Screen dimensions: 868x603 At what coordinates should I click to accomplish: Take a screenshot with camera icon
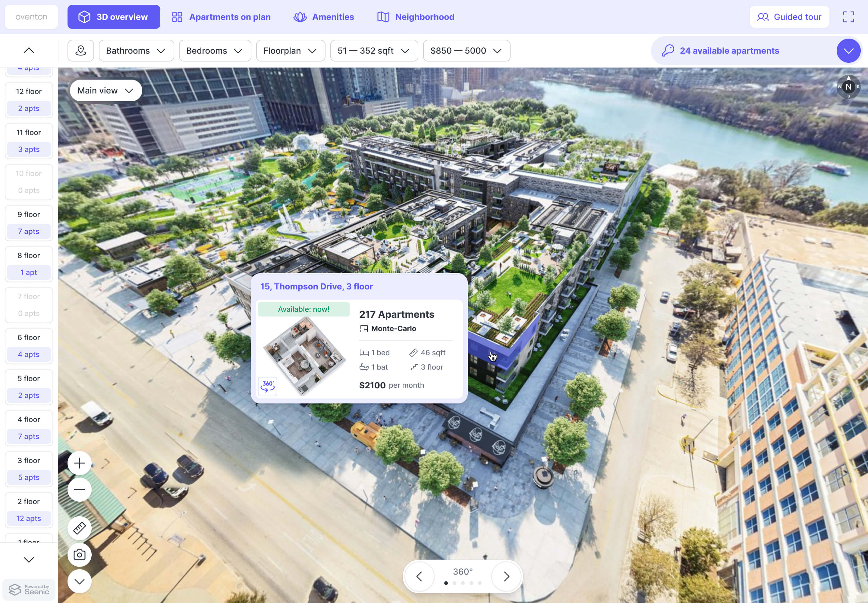point(79,555)
